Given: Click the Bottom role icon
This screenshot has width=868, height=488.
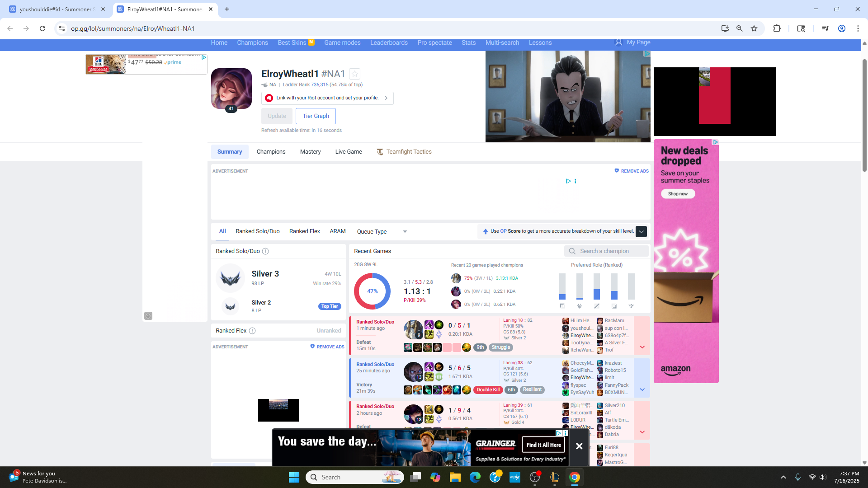Looking at the screenshot, I should pos(614,306).
